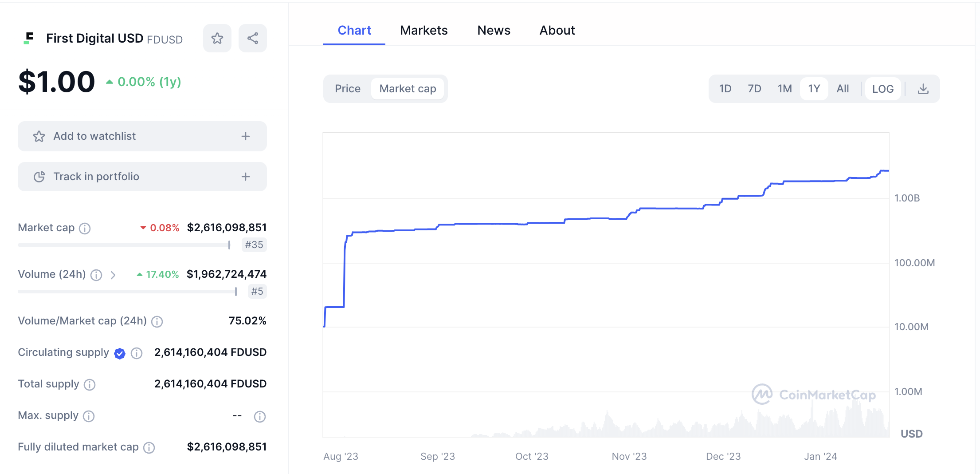The height and width of the screenshot is (474, 980).
Task: Toggle the LOG scale button
Action: pyautogui.click(x=882, y=89)
